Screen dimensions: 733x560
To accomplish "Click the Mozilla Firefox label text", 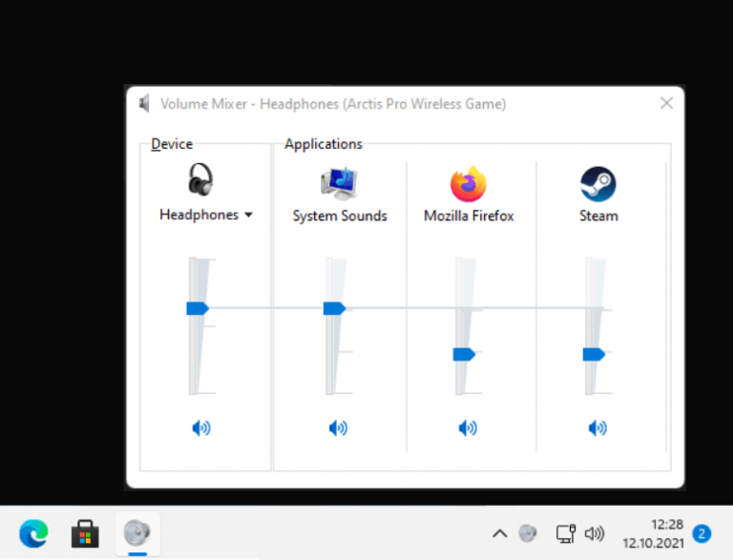I will (469, 216).
